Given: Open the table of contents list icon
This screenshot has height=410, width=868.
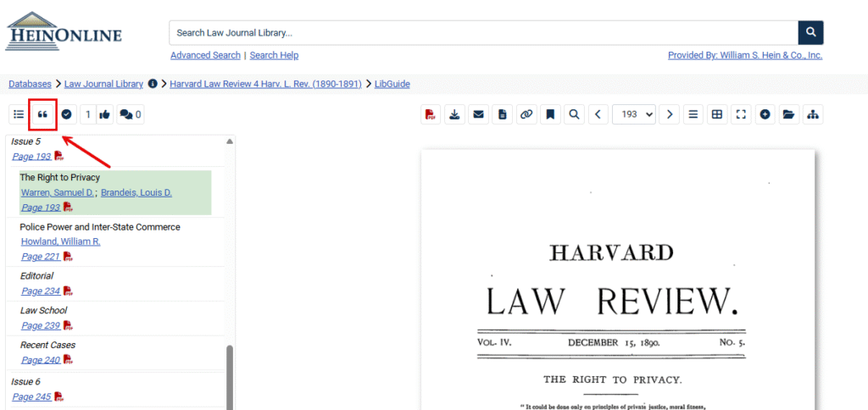Looking at the screenshot, I should point(19,114).
